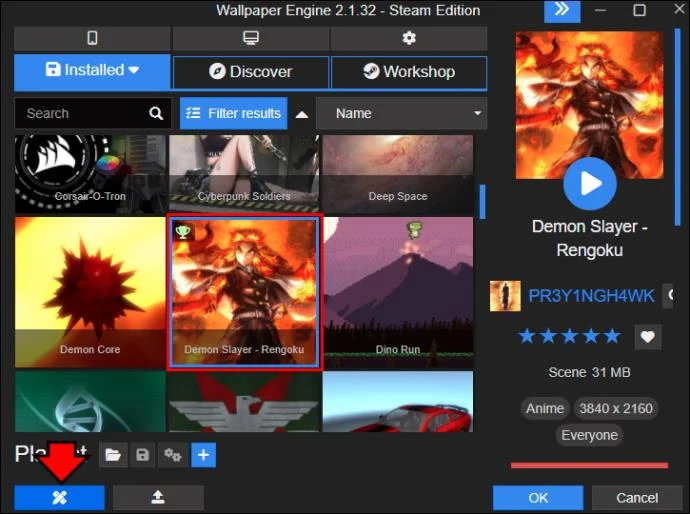Add wallpaper to playlist plus button
Screen dimensions: 690x514
[203, 455]
